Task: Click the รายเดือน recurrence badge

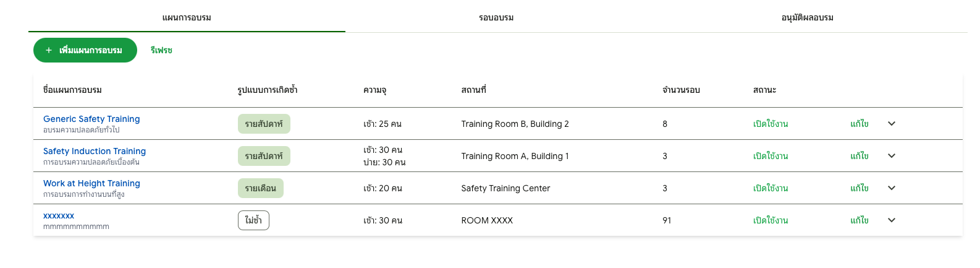Action: [x=260, y=188]
